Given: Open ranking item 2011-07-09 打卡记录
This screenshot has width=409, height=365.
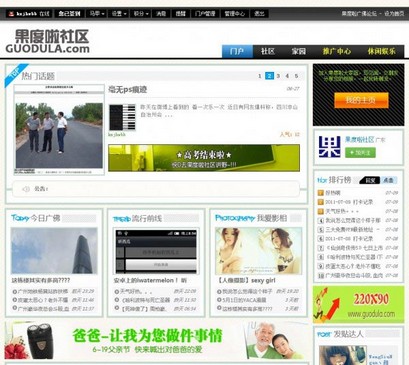Looking at the screenshot, I should (349, 202).
